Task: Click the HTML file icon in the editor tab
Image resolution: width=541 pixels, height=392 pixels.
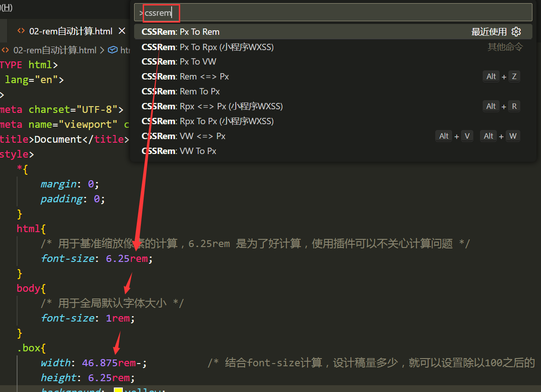Action: [x=21, y=31]
